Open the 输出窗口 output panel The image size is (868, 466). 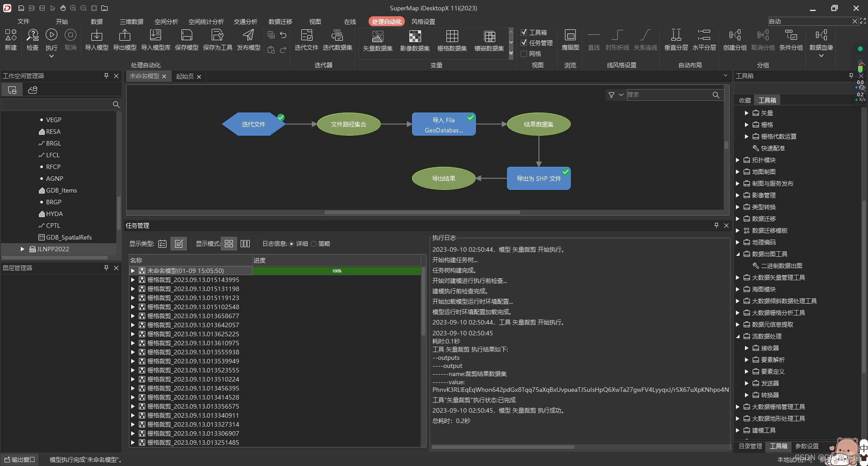pyautogui.click(x=20, y=459)
